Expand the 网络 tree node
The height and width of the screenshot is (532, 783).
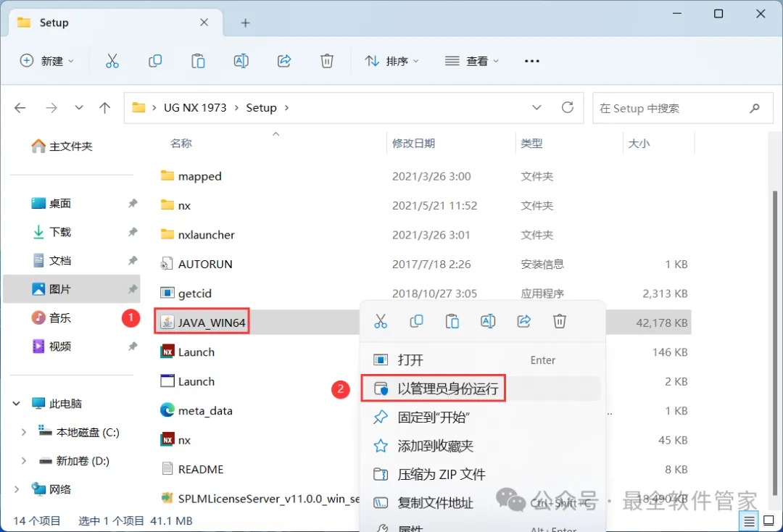point(16,489)
